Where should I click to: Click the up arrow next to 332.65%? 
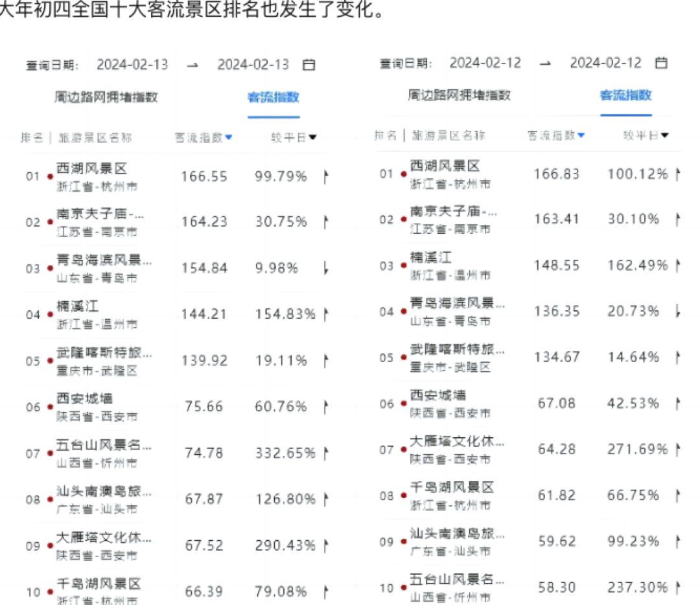point(326,453)
